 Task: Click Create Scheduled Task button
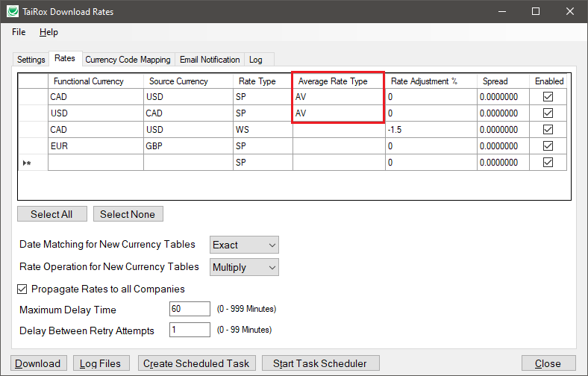pyautogui.click(x=197, y=363)
